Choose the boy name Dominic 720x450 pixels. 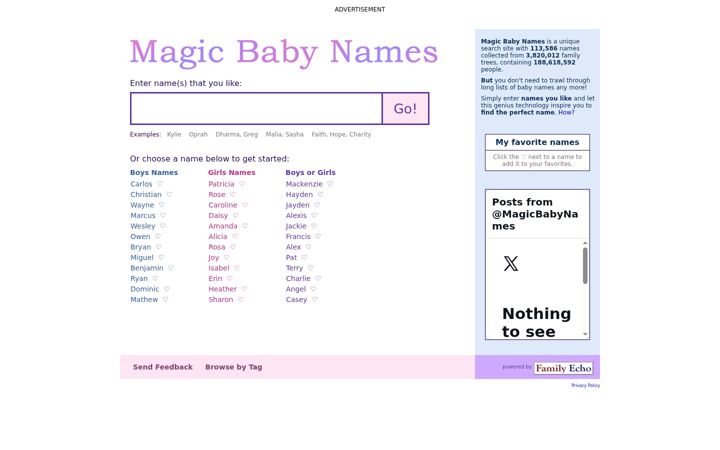pos(145,289)
